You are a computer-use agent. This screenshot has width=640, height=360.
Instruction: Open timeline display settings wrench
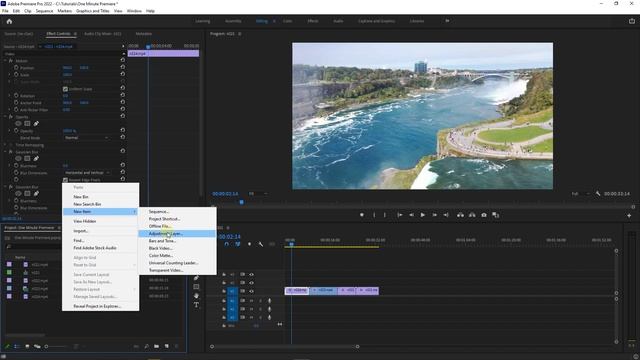point(260,244)
